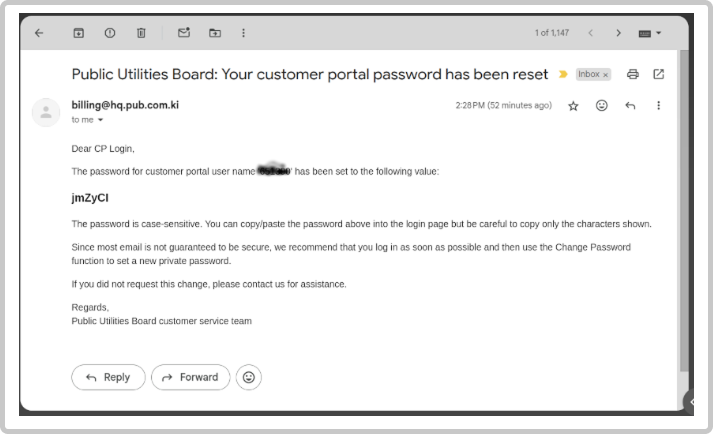
Task: Click the reply arrow beside the timestamp
Action: tap(630, 105)
